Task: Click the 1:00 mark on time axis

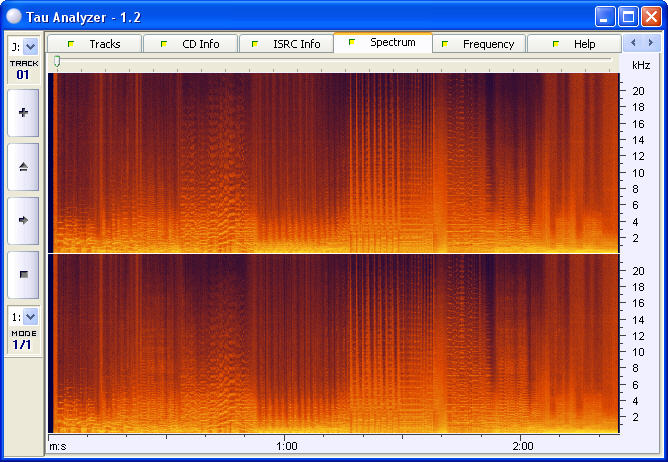Action: (286, 445)
